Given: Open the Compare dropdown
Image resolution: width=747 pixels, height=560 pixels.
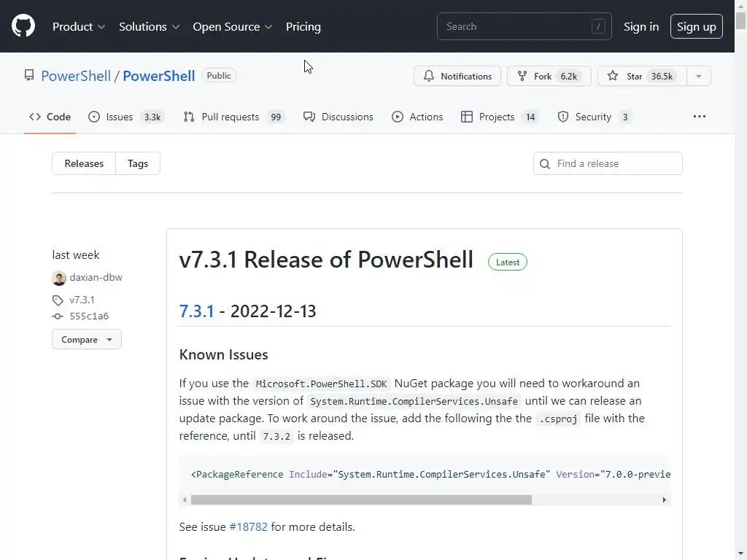Looking at the screenshot, I should (x=86, y=340).
